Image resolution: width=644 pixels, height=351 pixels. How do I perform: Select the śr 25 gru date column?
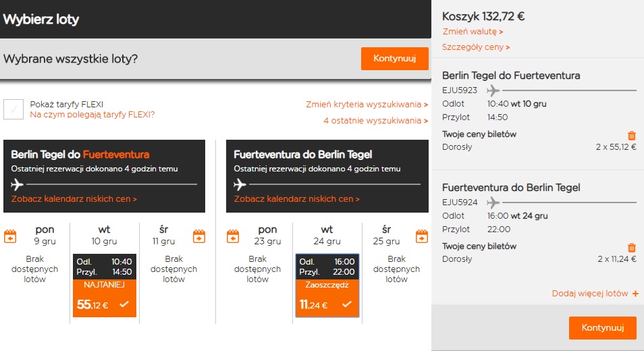387,235
